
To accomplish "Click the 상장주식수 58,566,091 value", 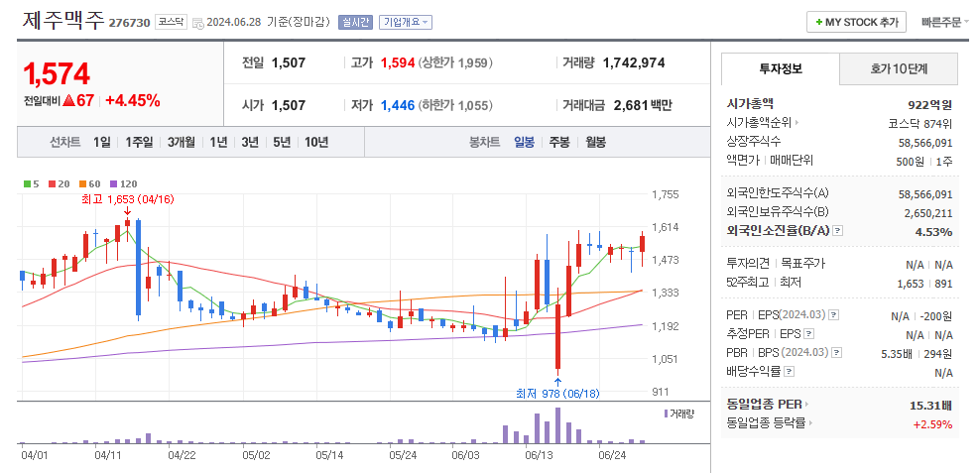I will [925, 143].
